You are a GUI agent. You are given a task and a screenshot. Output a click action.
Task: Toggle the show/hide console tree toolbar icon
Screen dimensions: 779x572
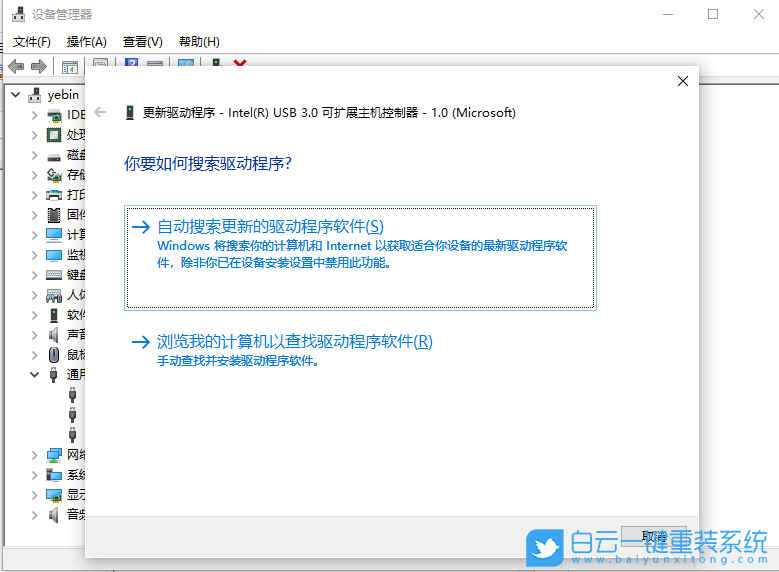click(x=70, y=67)
